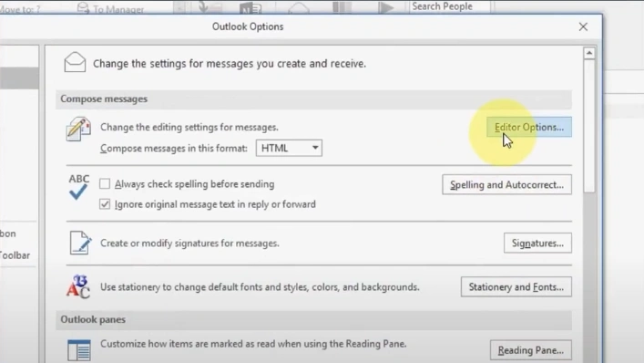
Task: Select the Toolbar category in left pane
Action: tap(15, 255)
